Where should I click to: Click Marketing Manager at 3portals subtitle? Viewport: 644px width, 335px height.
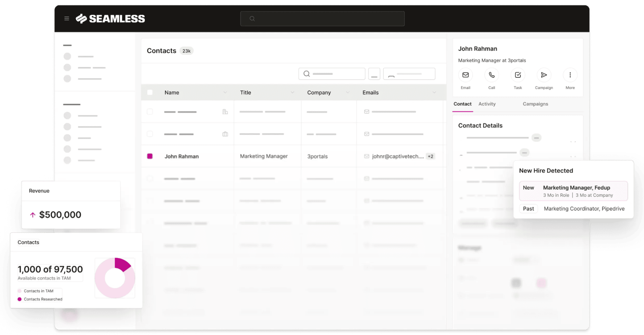[492, 60]
